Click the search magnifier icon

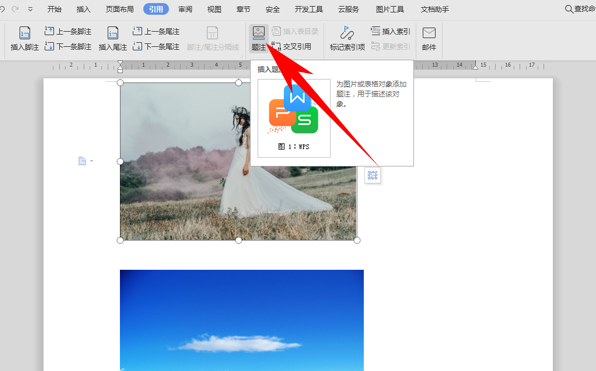coord(569,9)
